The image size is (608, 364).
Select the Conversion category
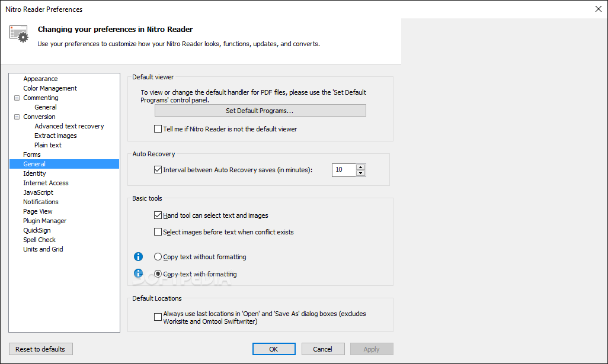tap(39, 117)
